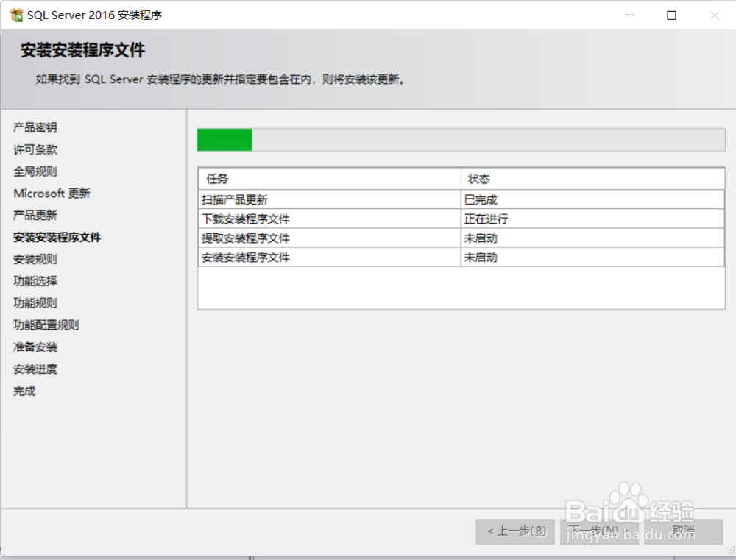Click the window resize grip corner

point(731,550)
